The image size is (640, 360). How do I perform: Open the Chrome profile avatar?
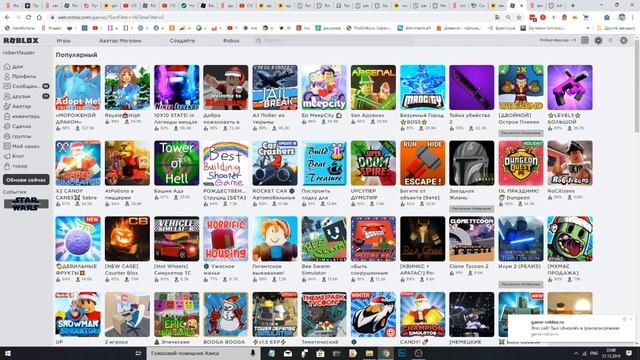pyautogui.click(x=622, y=18)
